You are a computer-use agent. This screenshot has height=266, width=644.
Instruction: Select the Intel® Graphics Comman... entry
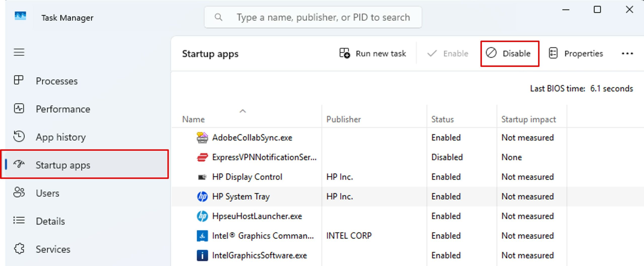[x=408, y=236]
